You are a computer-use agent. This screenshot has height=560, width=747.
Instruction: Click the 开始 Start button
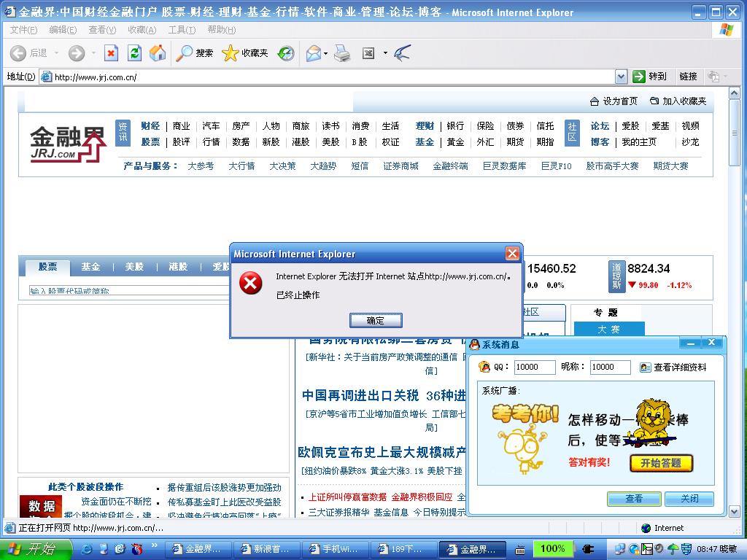[x=35, y=549]
